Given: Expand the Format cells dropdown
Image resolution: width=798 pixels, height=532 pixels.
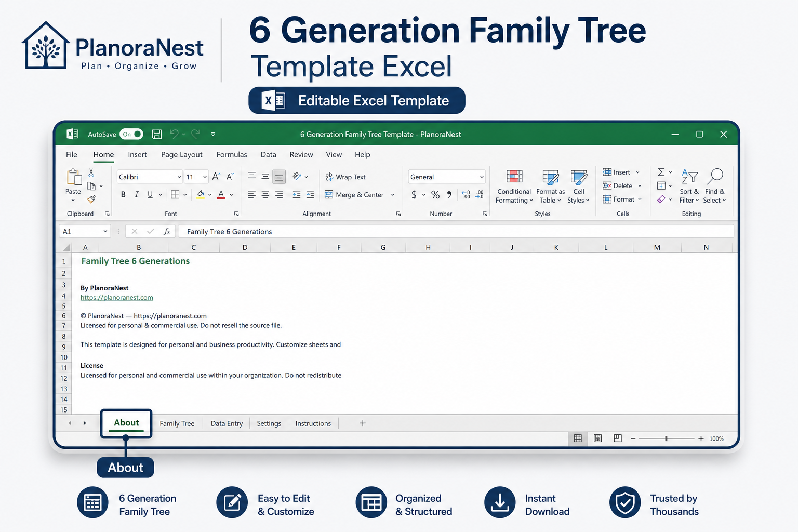Looking at the screenshot, I should tap(640, 199).
